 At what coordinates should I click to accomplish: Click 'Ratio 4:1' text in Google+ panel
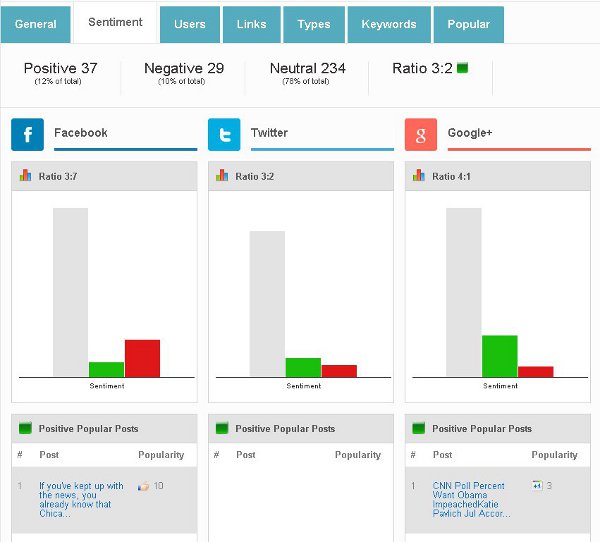coord(451,176)
